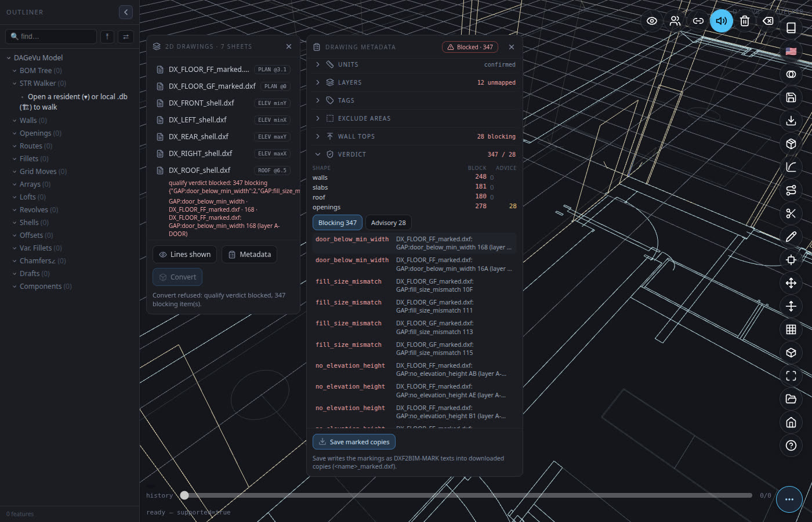Screen dimensions: 812x522
Task: Click the Convert button
Action: pos(177,277)
